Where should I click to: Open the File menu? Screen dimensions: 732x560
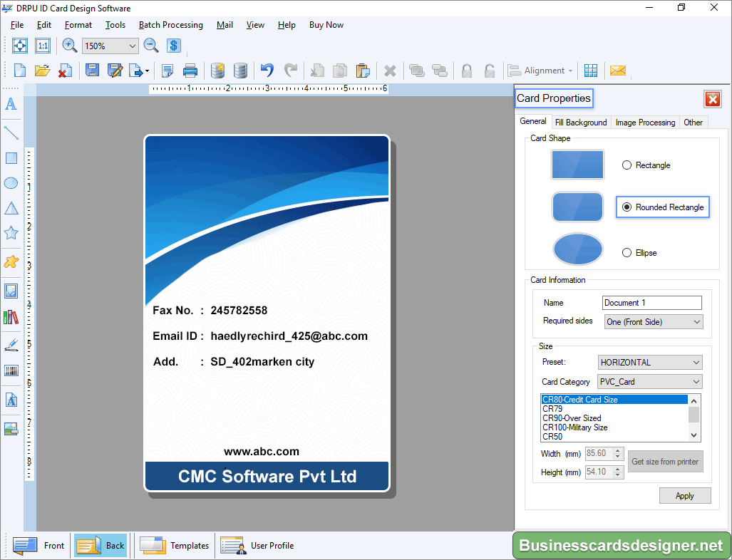(x=17, y=25)
